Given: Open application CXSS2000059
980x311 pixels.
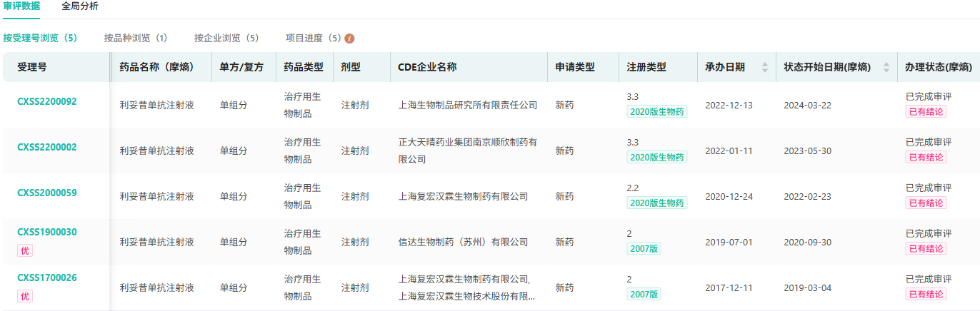Looking at the screenshot, I should [x=47, y=193].
